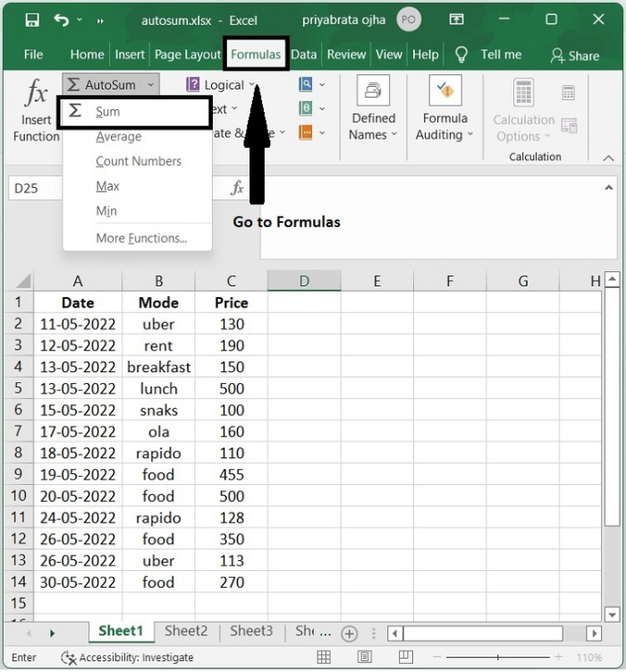Open the Page Layout tab
626x672 pixels.
187,55
